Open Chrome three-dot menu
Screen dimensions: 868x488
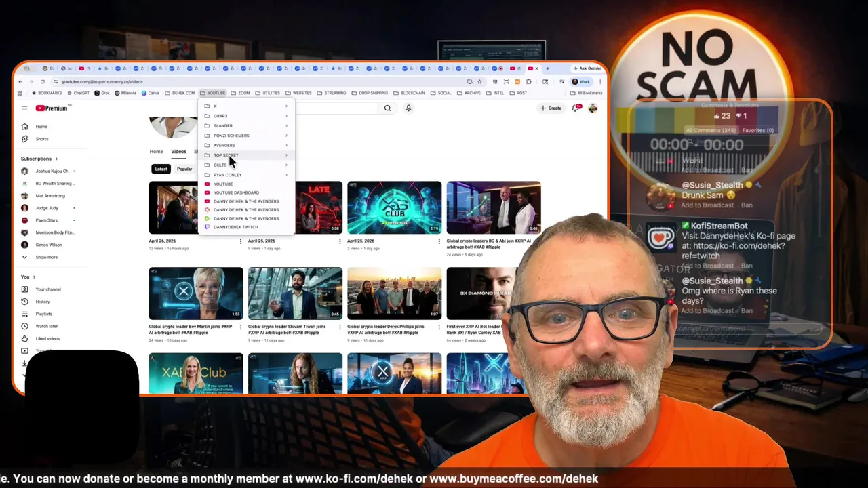coord(599,81)
